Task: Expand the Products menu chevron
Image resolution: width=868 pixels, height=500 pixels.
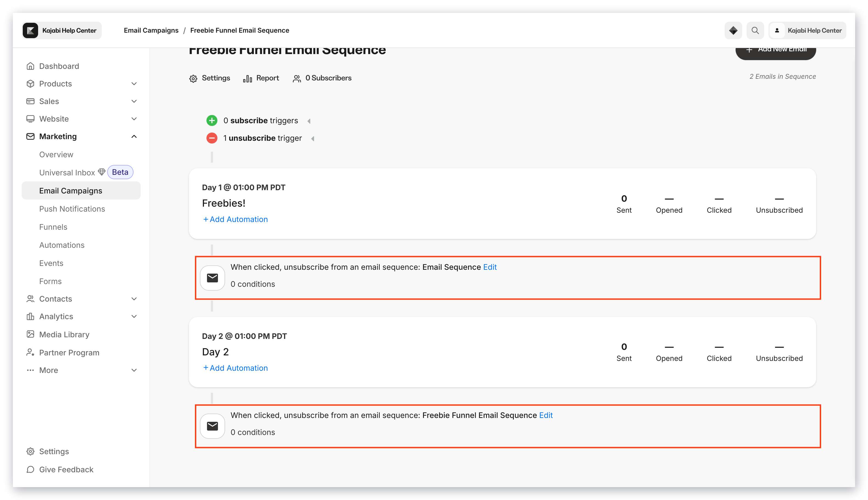Action: point(134,83)
